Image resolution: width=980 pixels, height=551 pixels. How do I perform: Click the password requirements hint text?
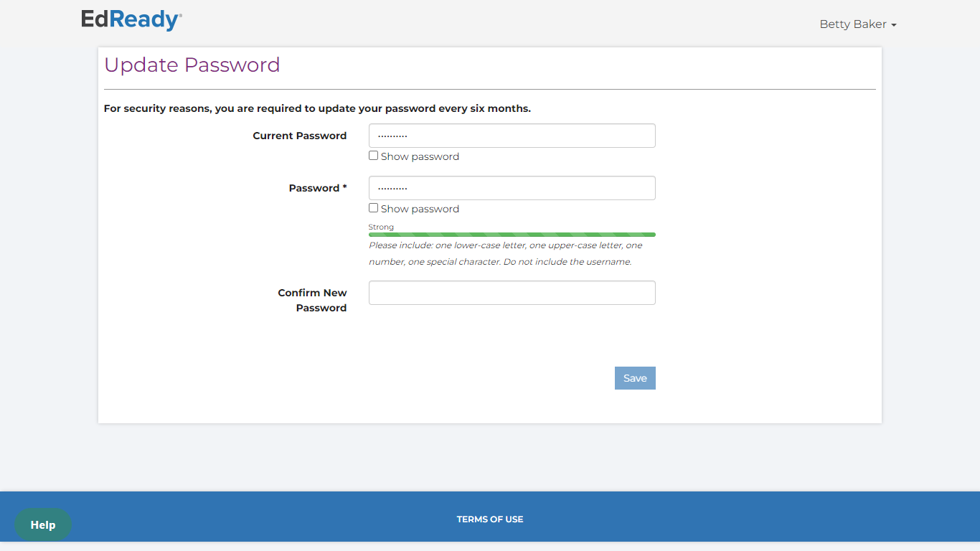tap(505, 253)
